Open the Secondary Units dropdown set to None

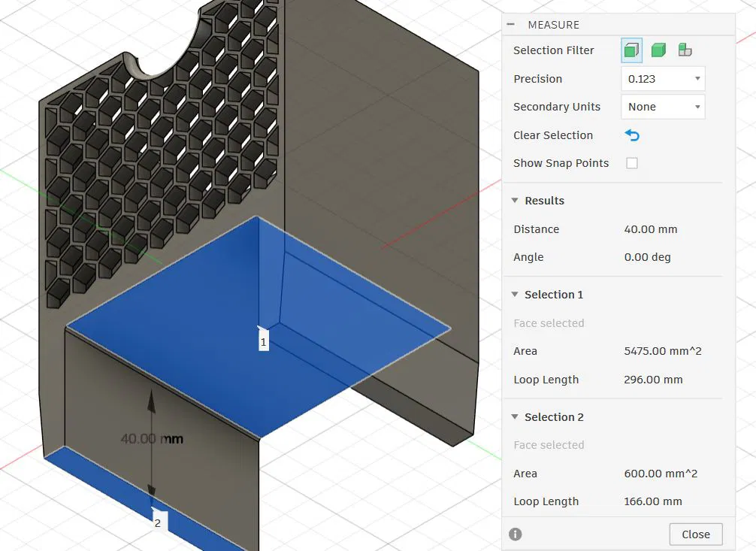[x=664, y=107]
